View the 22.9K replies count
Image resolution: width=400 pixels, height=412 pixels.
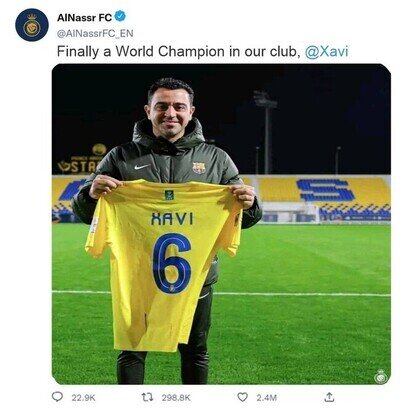(x=83, y=398)
